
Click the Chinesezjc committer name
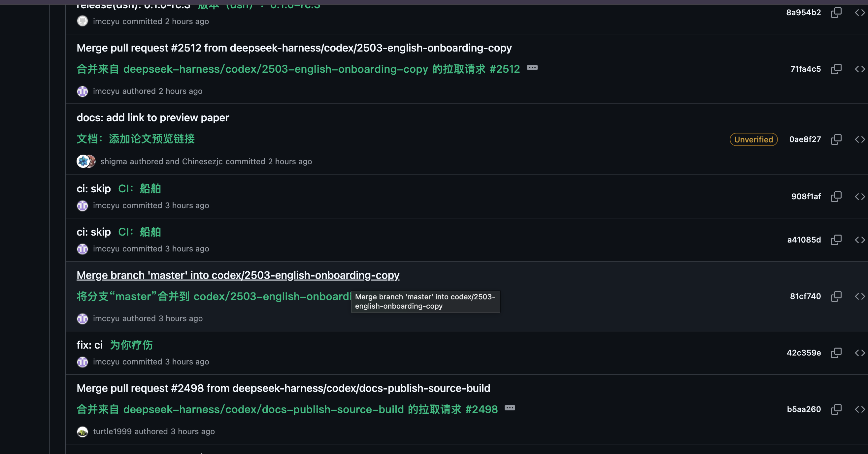click(202, 162)
